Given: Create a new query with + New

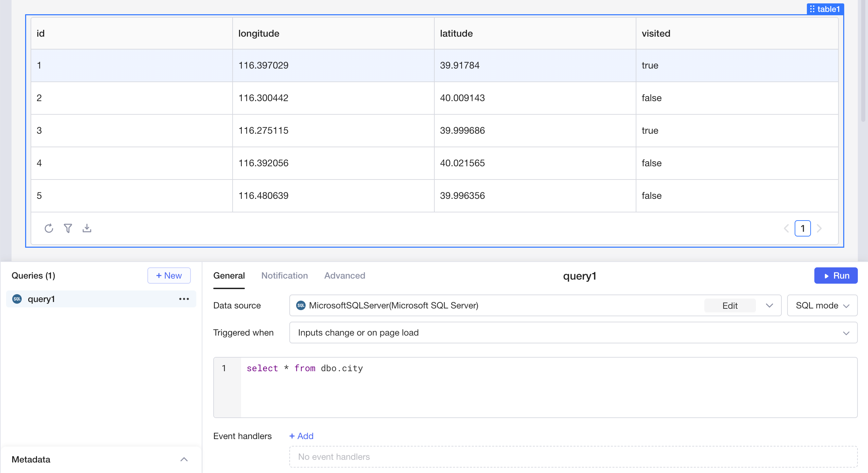Looking at the screenshot, I should tap(169, 276).
